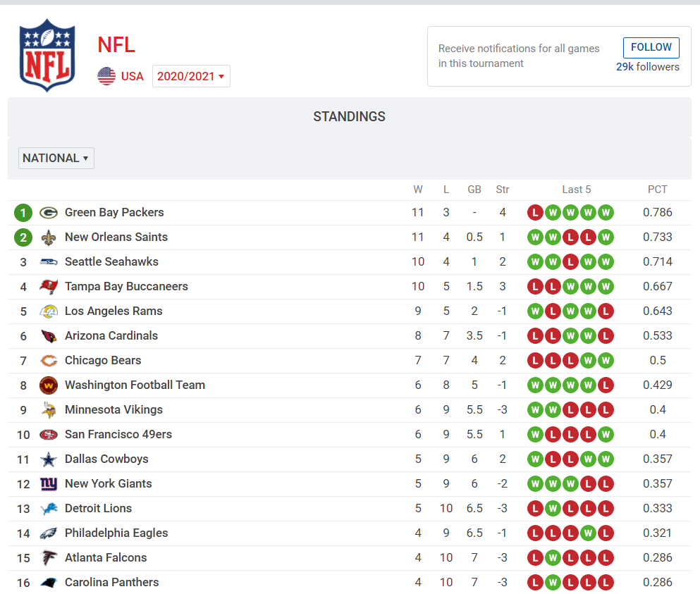The image size is (700, 594).
Task: Click the Last 5 column header
Action: (x=577, y=190)
